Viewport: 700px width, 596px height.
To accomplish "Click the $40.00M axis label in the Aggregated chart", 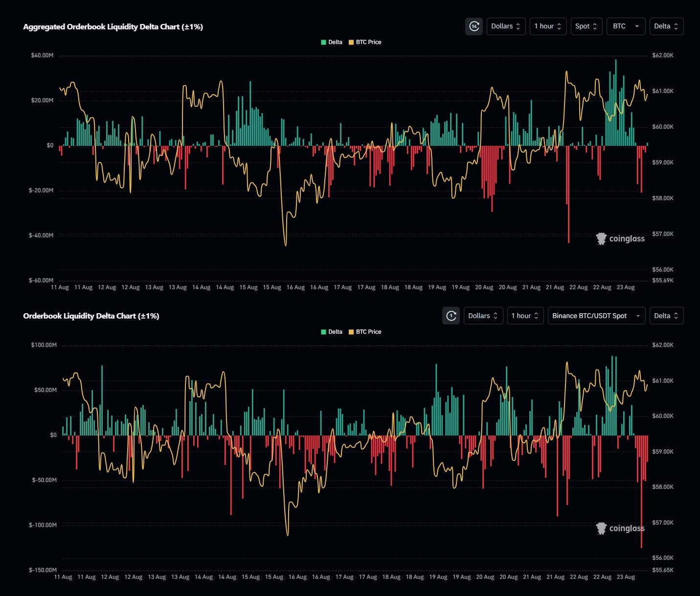I will (x=42, y=55).
